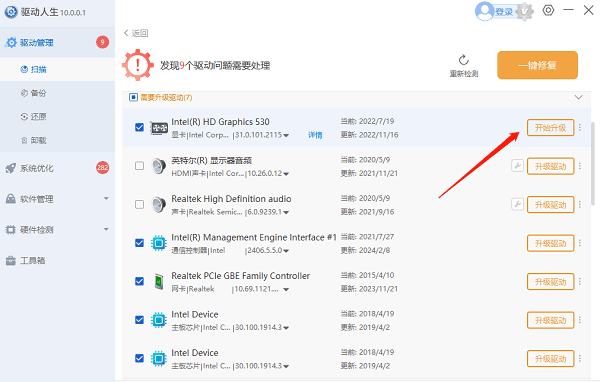
Task: Check the 英特尔(R) 显示器音频 checkbox
Action: 139,166
